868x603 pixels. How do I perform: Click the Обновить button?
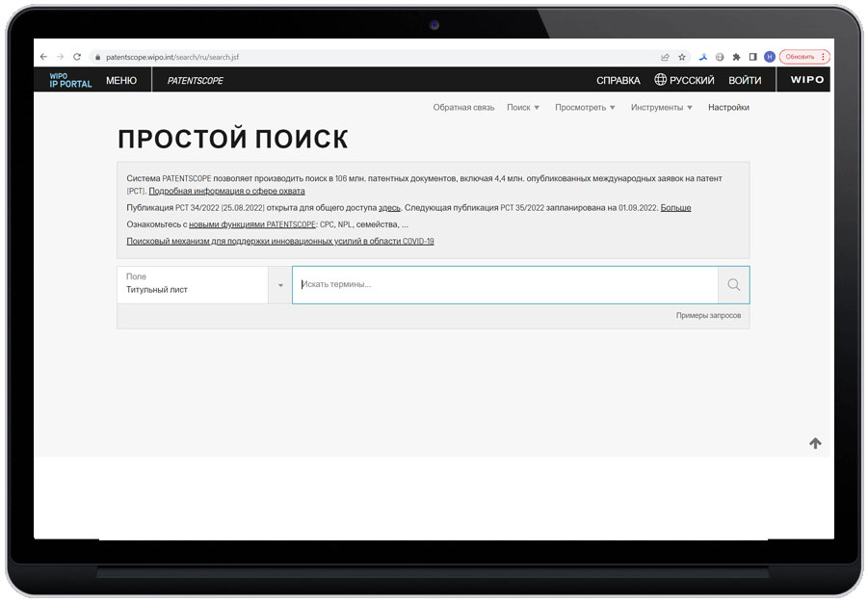802,56
